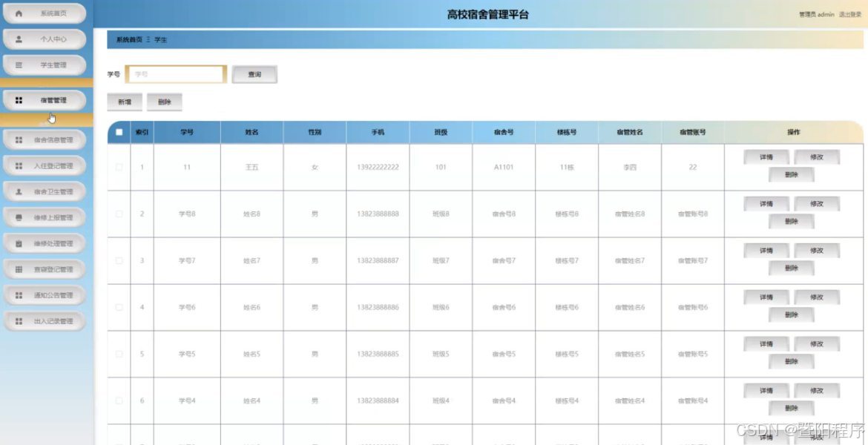Open 详情 for the 学号4 row
The height and width of the screenshot is (445, 868).
click(x=766, y=390)
